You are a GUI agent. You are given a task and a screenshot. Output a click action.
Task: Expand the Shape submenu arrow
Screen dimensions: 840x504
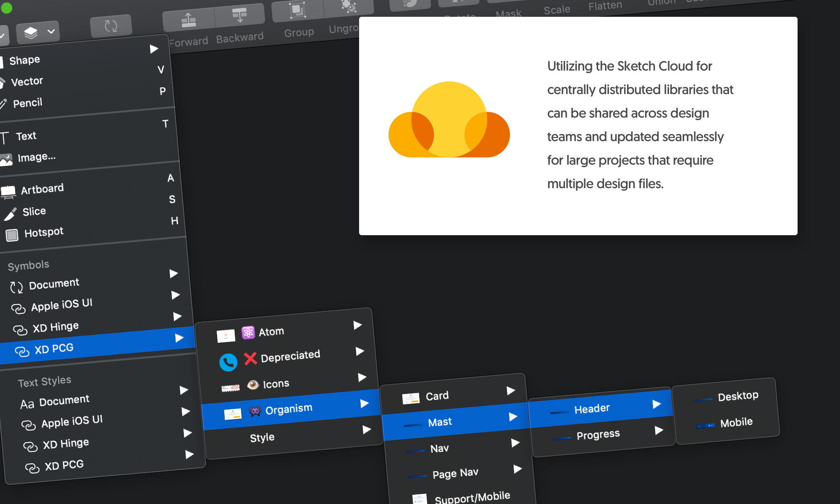[154, 49]
